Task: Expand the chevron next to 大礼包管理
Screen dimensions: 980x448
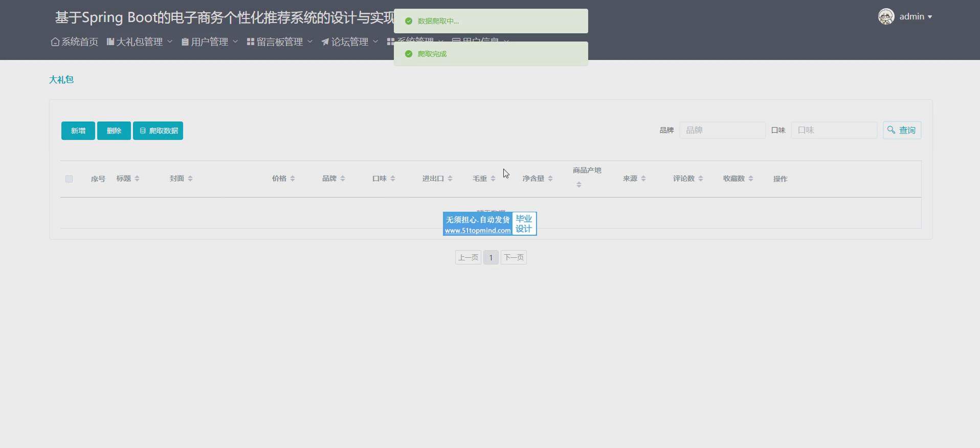Action: pyautogui.click(x=170, y=41)
